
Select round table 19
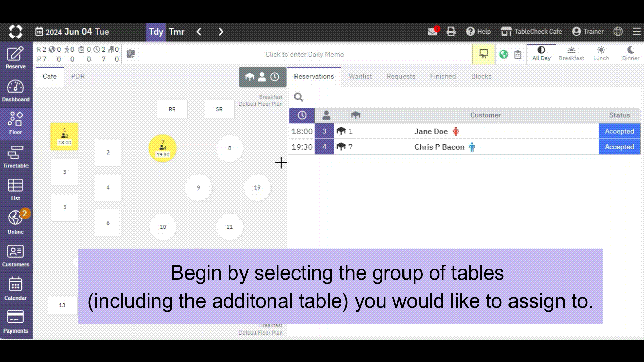pyautogui.click(x=257, y=188)
